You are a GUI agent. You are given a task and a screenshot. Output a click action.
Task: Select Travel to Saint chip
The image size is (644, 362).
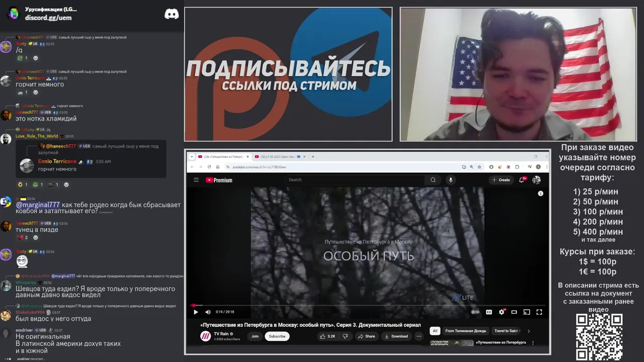coord(506,331)
